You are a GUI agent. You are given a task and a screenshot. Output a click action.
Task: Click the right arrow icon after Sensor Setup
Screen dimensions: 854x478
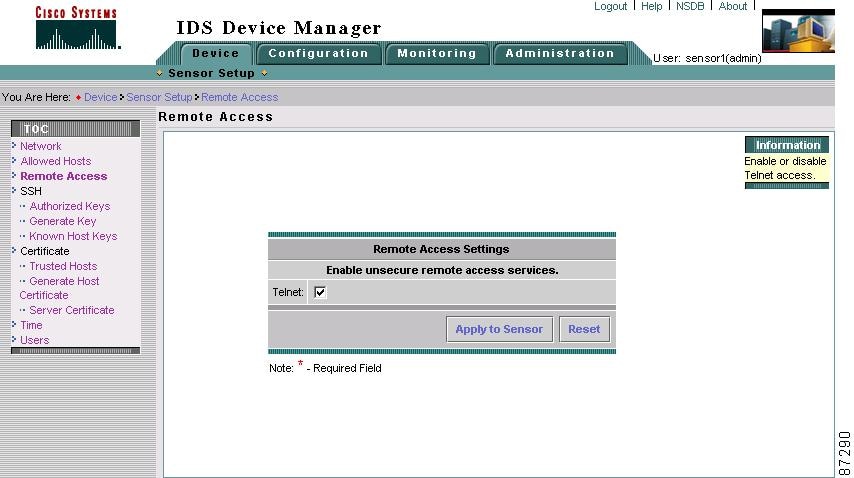pos(264,73)
